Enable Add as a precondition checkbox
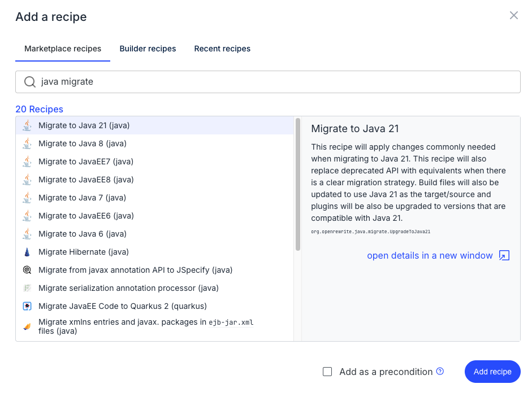 coord(327,372)
